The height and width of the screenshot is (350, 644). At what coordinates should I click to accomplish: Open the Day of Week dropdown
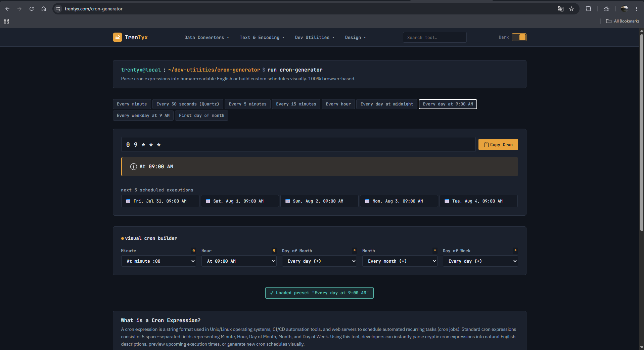(480, 261)
